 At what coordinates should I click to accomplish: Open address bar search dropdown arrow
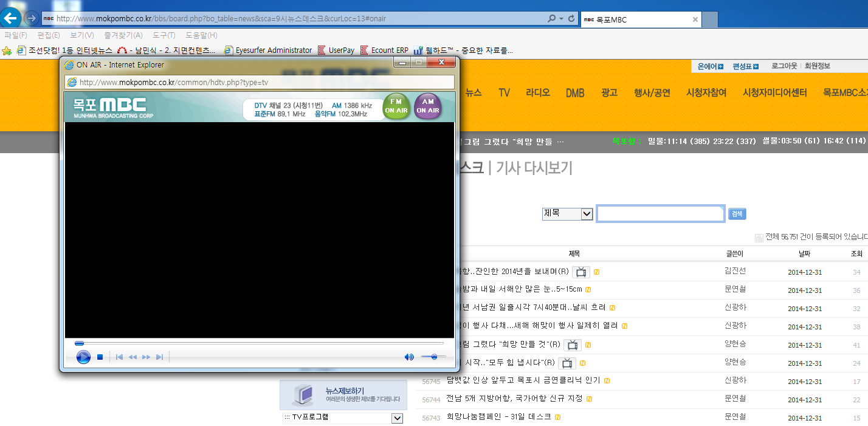point(561,19)
